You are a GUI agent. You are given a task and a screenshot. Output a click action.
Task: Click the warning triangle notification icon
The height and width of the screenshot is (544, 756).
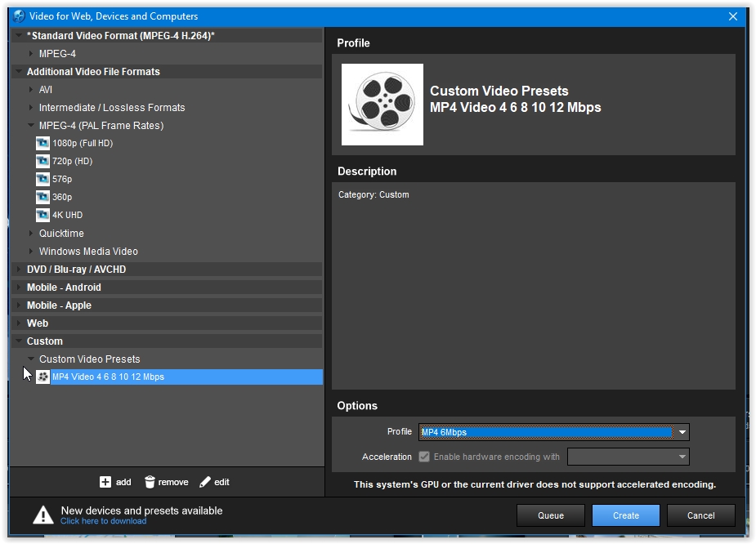(42, 515)
